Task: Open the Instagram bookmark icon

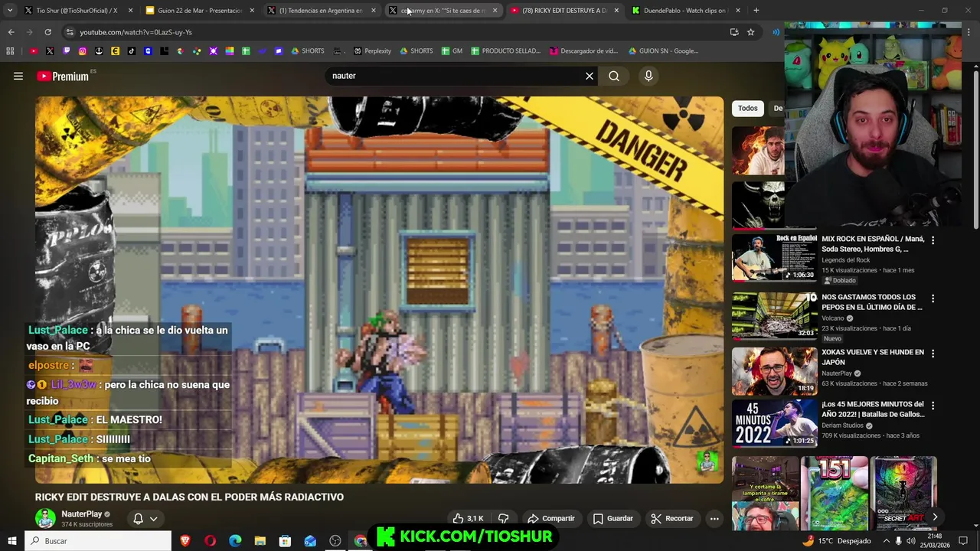Action: click(83, 51)
